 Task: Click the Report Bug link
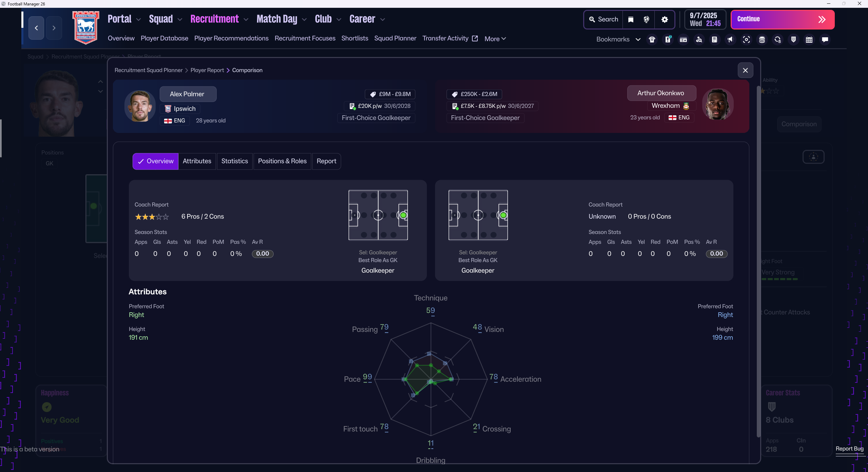pos(849,449)
